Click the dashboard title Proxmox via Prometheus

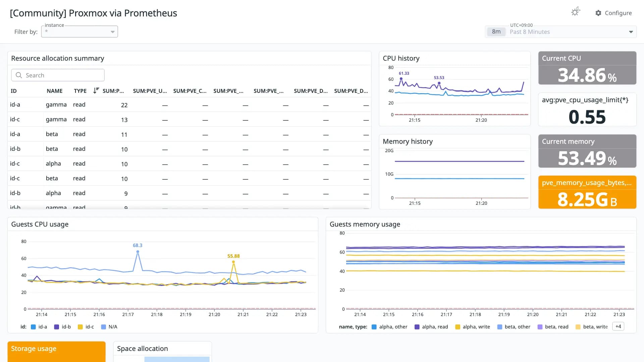point(94,13)
